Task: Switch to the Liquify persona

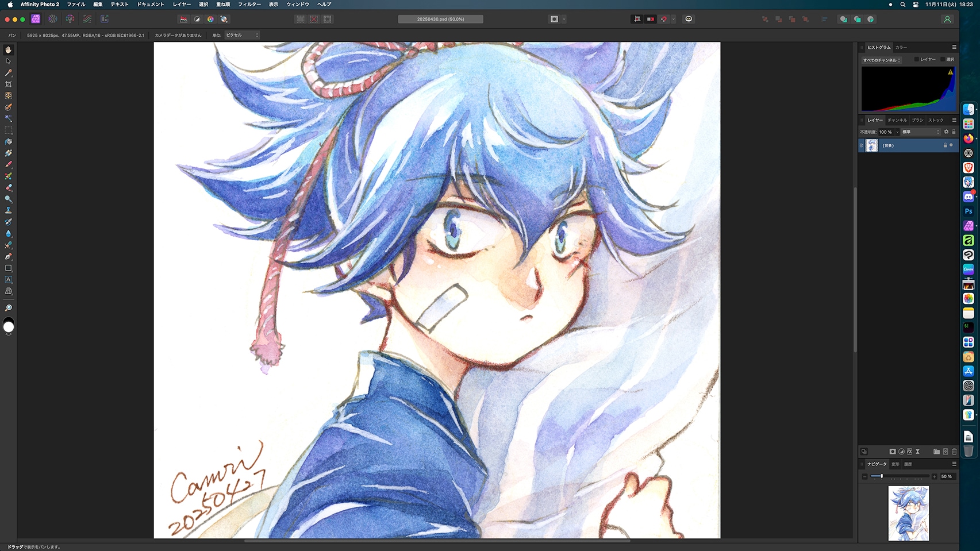Action: tap(53, 19)
